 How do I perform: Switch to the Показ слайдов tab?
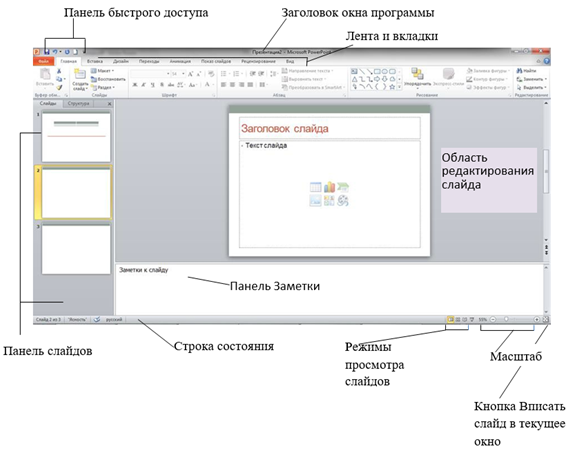(216, 61)
